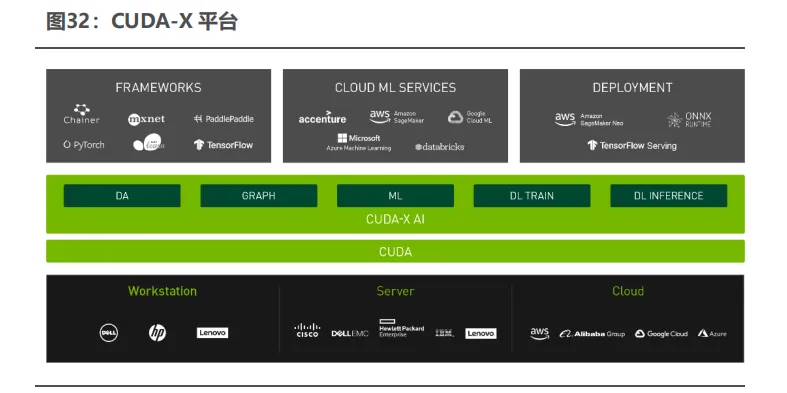Select the accenture logo
This screenshot has width=787, height=393.
[322, 117]
